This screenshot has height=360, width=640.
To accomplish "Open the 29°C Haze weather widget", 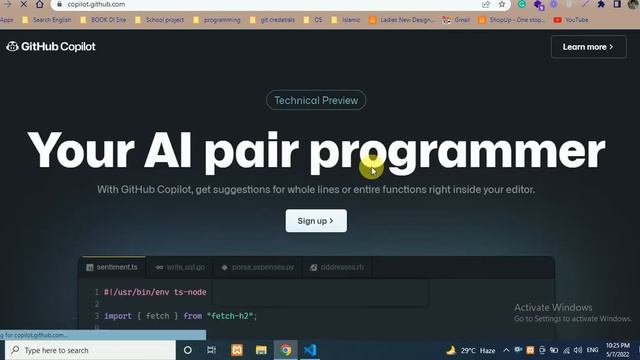I will tap(471, 351).
